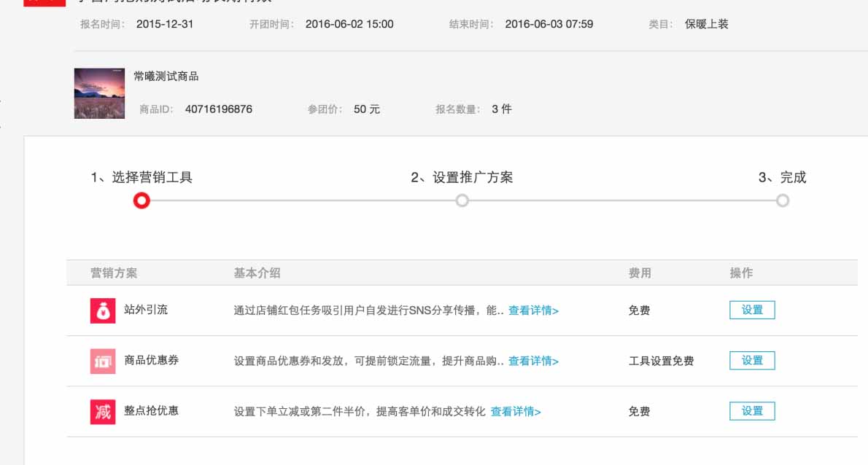Select step 2 circle on progress line
The image size is (868, 465).
(462, 200)
